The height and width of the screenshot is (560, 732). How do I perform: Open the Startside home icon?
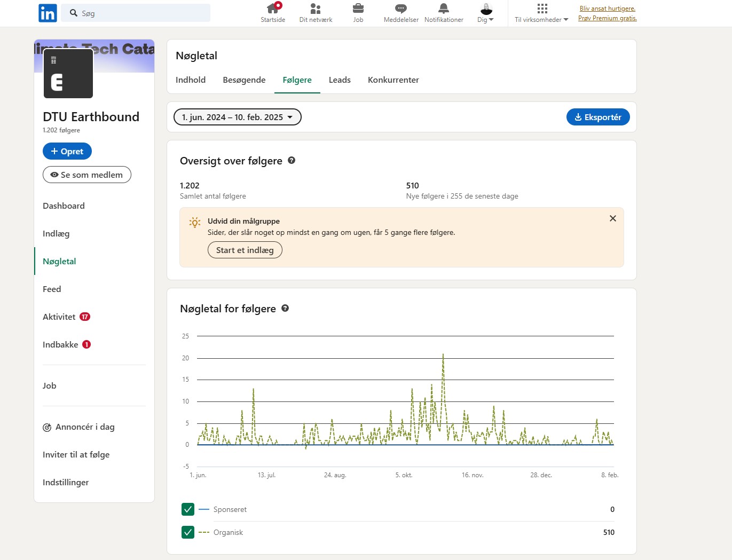273,8
